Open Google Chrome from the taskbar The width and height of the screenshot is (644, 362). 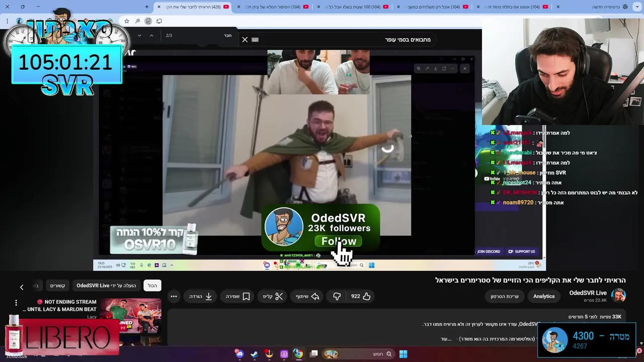(x=298, y=354)
